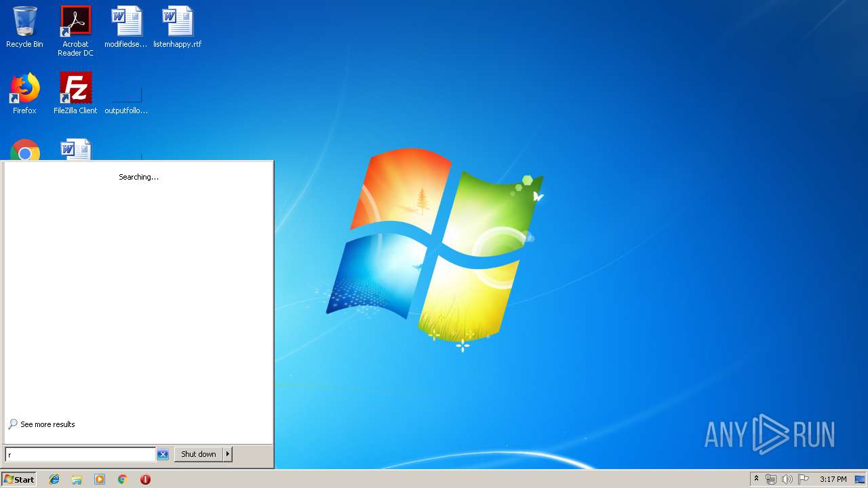Launch Acrobat Reader DC from desktop
The image size is (868, 488).
coord(75,30)
